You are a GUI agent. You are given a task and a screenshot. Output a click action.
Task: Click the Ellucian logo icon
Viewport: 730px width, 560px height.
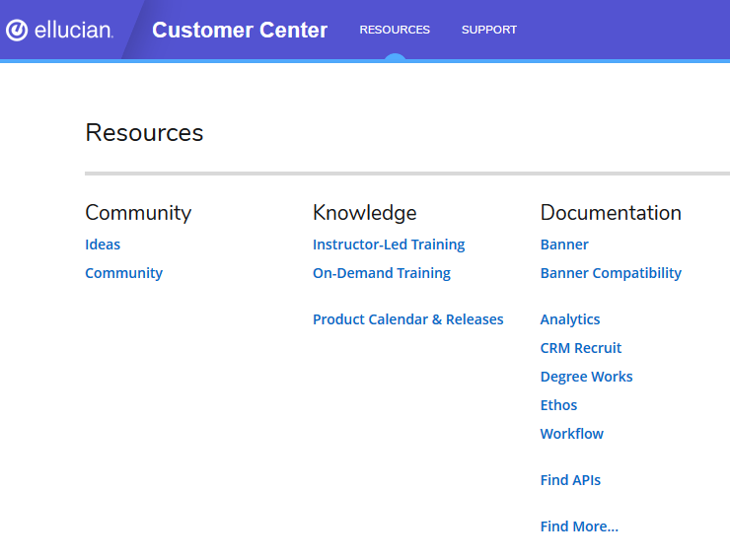[x=17, y=30]
